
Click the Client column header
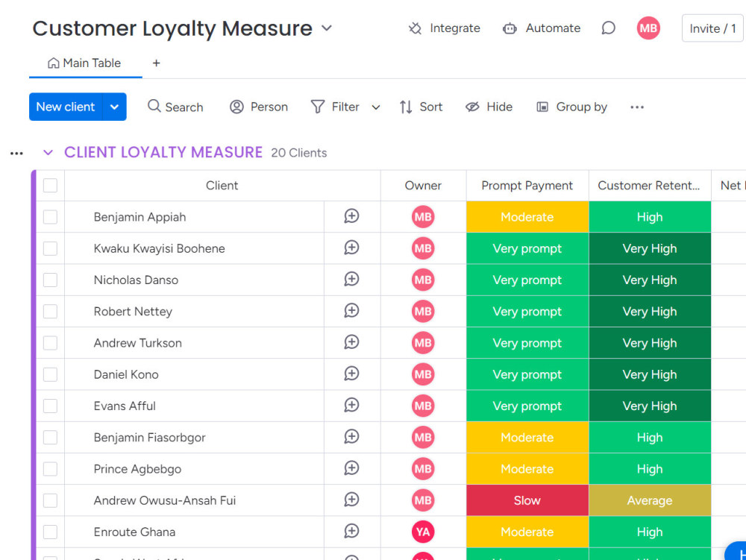coord(222,186)
